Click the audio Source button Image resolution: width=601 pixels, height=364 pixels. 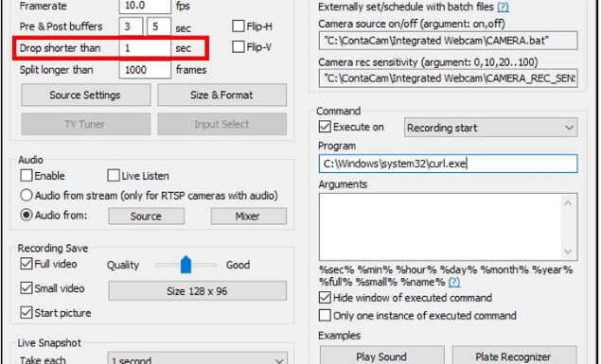[146, 217]
